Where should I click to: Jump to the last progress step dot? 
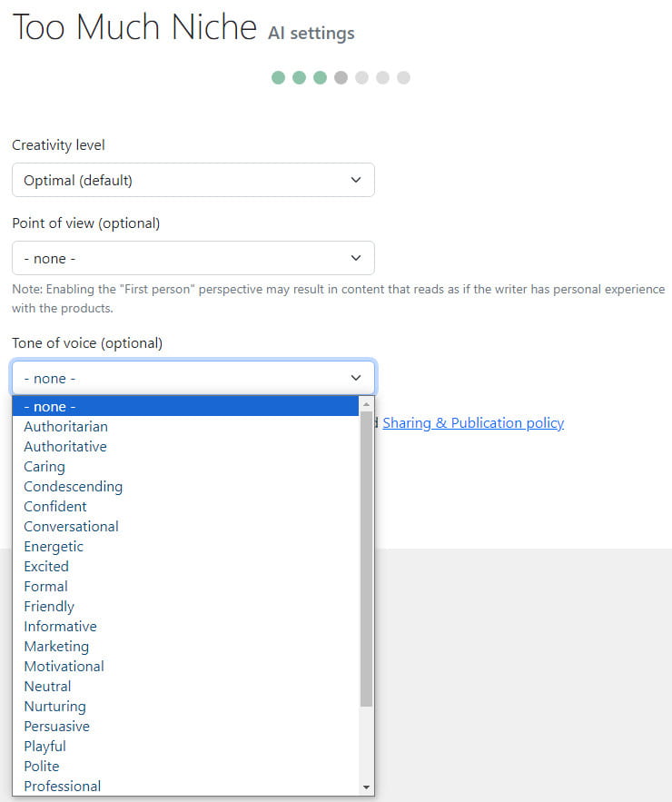coord(403,78)
